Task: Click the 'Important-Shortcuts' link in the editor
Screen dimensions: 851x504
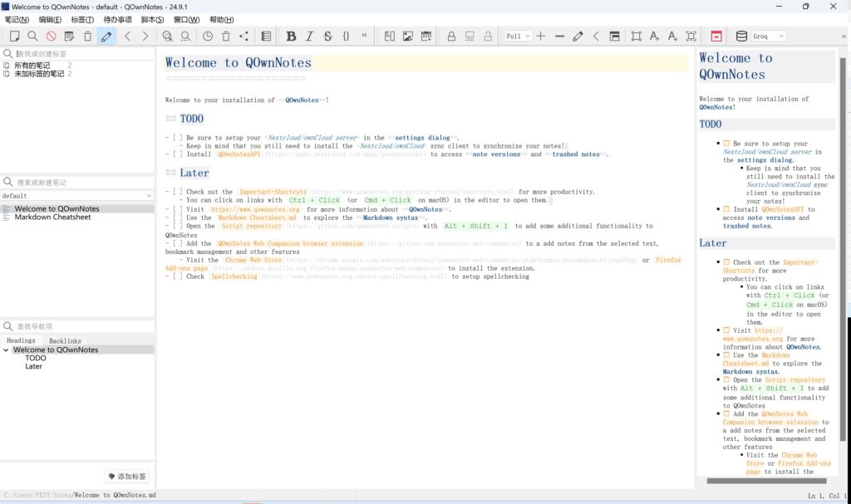Action: (x=273, y=192)
